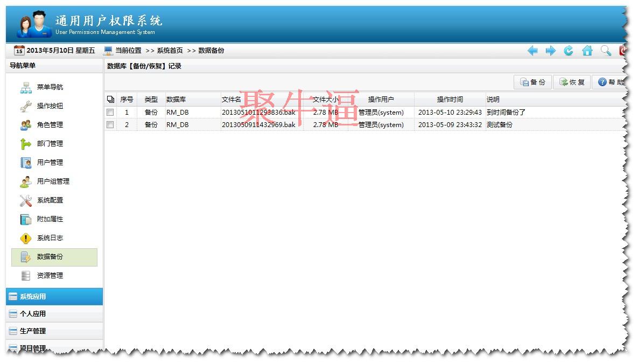Go home via the house icon
This screenshot has width=638, height=364.
[x=587, y=51]
